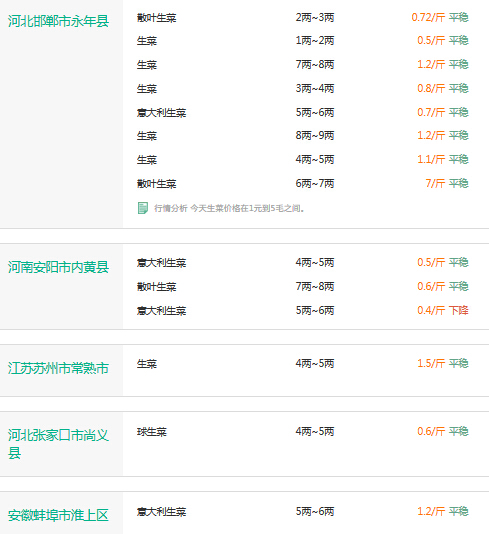Viewport: 489px width, 534px height.
Task: Select 散叶生菜 2两~3两 row
Action: click(303, 17)
